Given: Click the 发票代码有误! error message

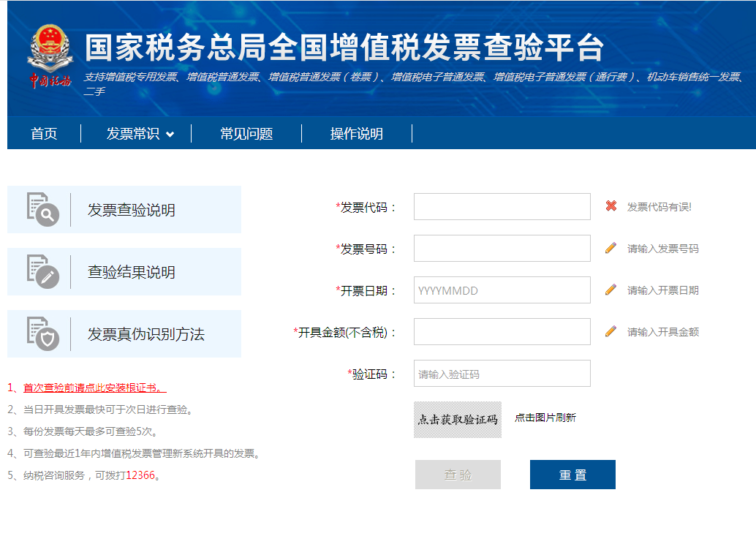Looking at the screenshot, I should pyautogui.click(x=659, y=207).
